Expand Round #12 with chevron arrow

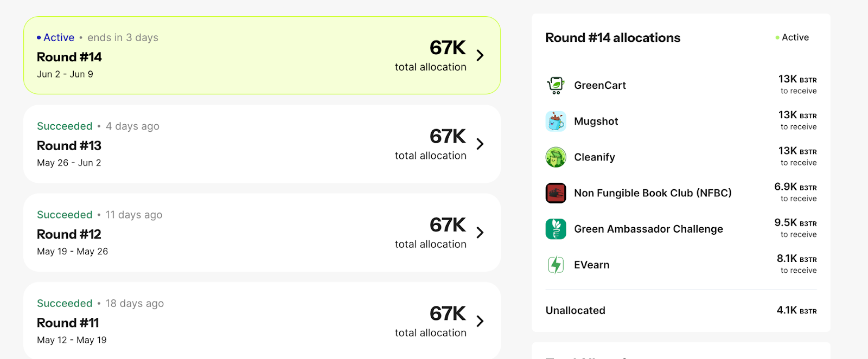[480, 233]
